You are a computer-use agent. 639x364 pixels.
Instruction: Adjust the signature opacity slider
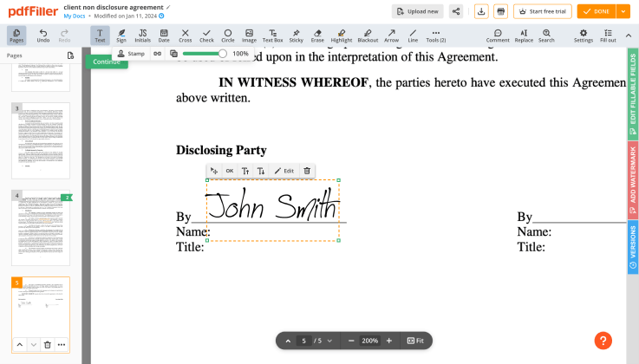[x=222, y=54]
